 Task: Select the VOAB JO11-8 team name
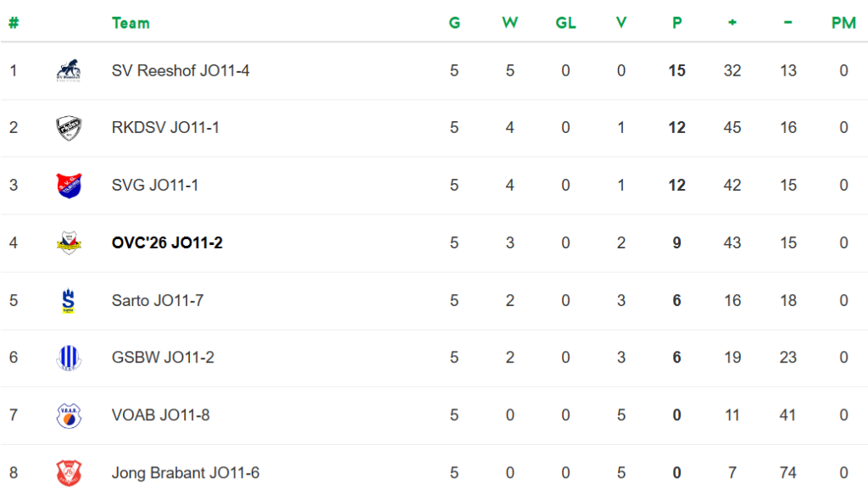click(161, 415)
